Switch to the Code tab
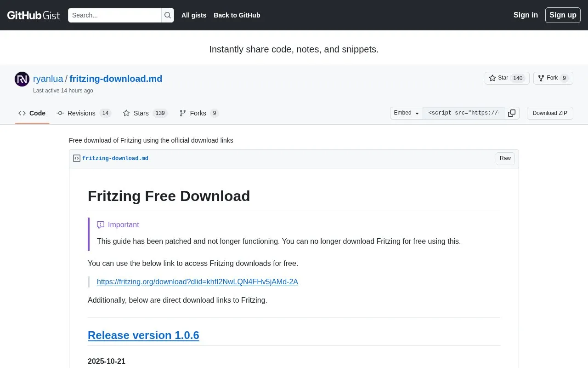Viewport: 588px width, 368px height. [32, 113]
